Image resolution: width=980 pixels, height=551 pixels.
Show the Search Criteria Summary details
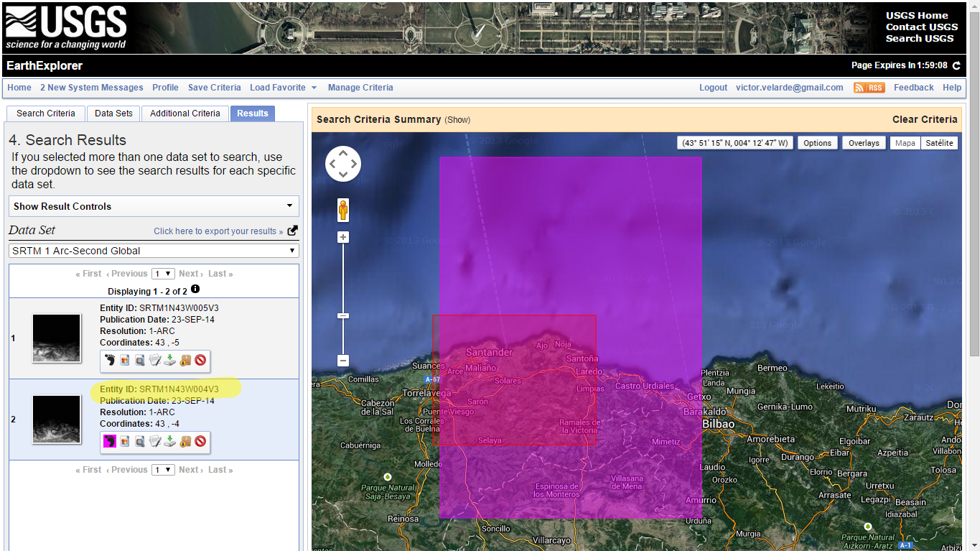pyautogui.click(x=457, y=120)
